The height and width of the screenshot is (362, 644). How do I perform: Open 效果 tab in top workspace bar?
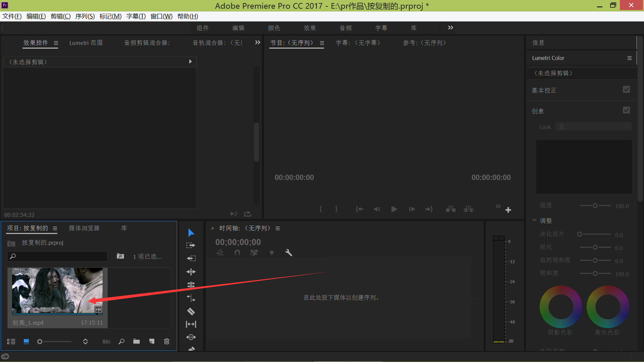tap(310, 28)
